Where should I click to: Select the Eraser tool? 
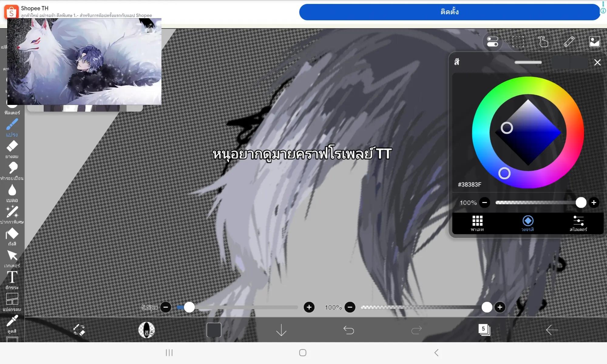[12, 149]
